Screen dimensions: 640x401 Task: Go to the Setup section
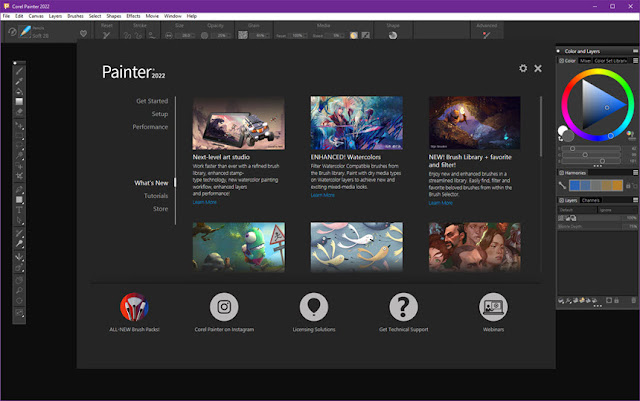tap(160, 114)
